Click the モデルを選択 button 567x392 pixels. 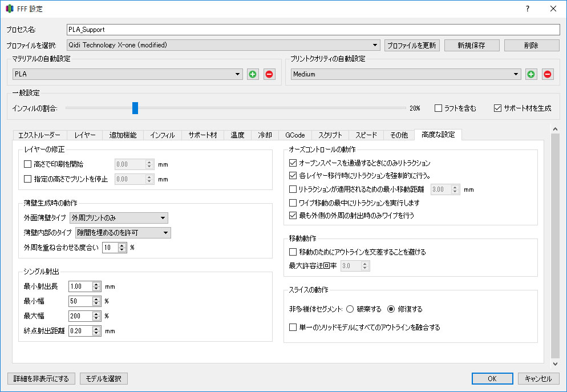[x=103, y=379]
